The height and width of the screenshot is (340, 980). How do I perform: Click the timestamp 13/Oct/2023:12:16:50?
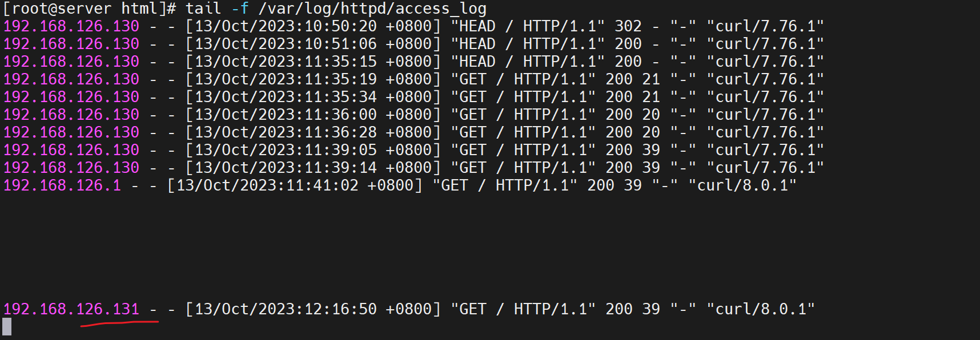tap(286, 309)
